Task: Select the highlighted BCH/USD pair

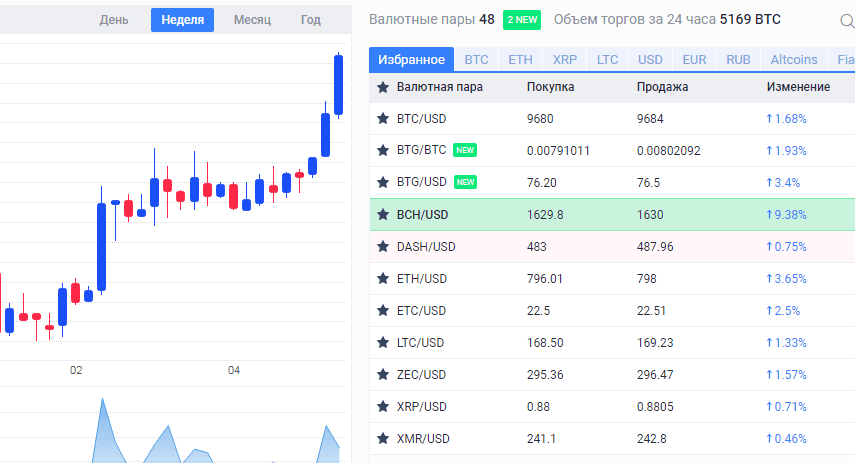Action: point(423,214)
